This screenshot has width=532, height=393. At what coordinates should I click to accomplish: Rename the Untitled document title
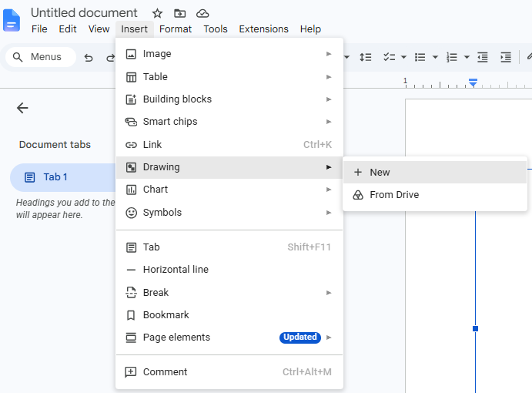84,13
